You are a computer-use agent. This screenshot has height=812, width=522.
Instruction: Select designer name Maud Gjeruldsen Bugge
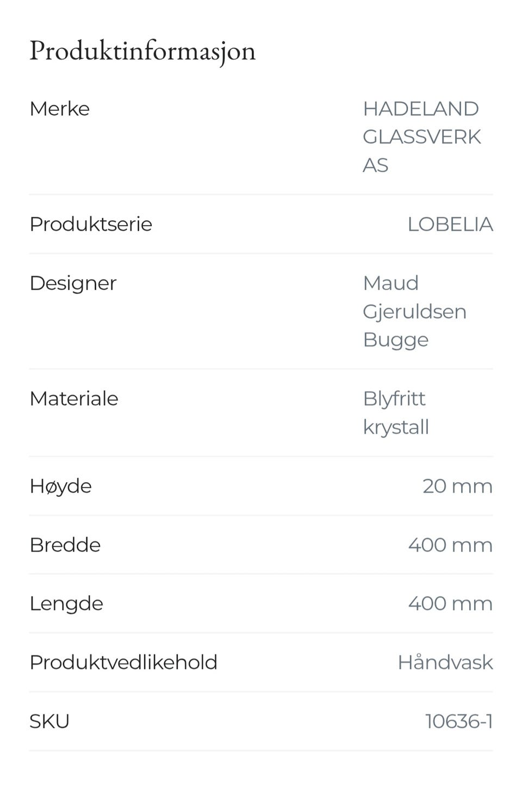pos(414,311)
